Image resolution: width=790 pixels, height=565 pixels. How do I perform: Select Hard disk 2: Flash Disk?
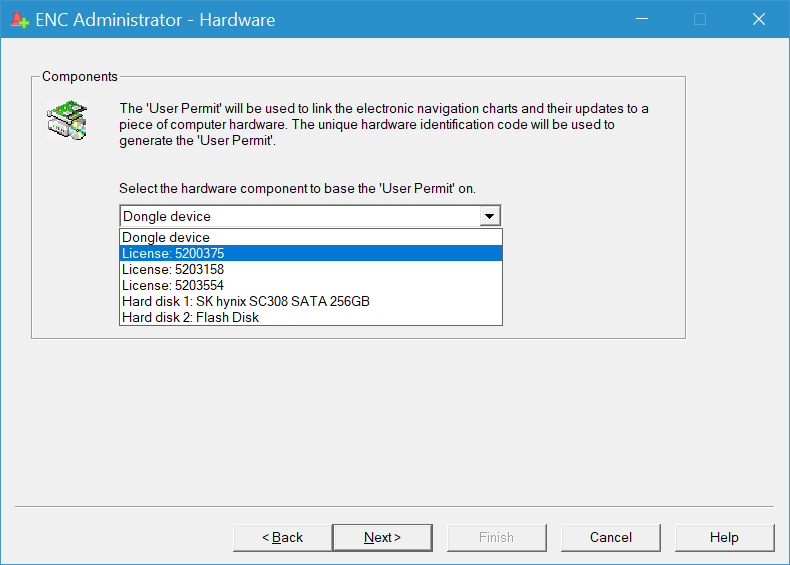(x=190, y=318)
